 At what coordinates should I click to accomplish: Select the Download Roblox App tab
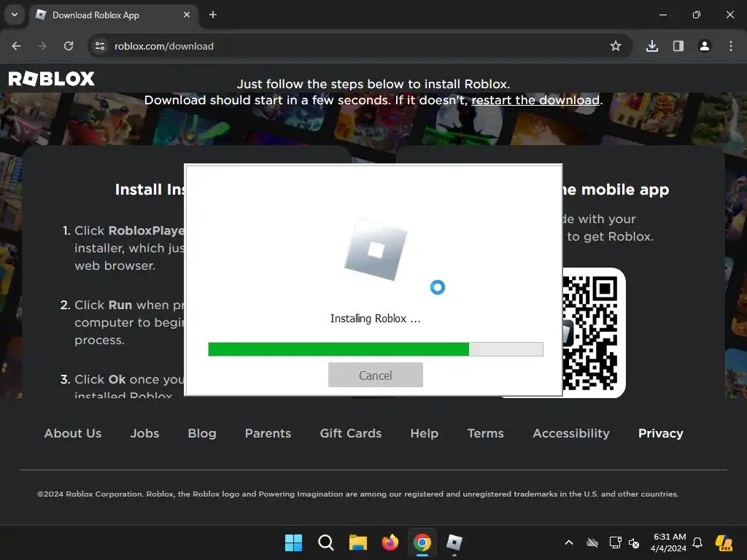click(x=113, y=15)
